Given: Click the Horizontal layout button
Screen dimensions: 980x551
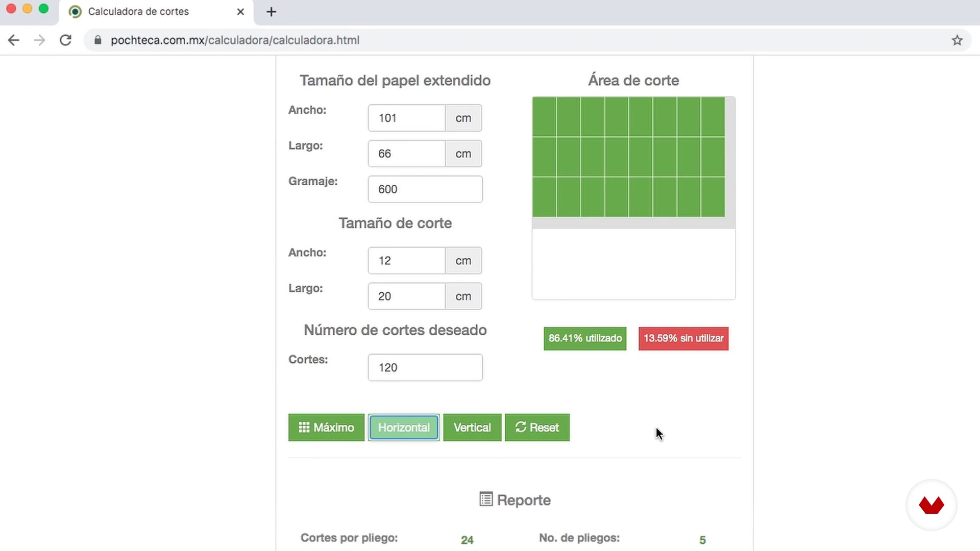Looking at the screenshot, I should coord(404,428).
